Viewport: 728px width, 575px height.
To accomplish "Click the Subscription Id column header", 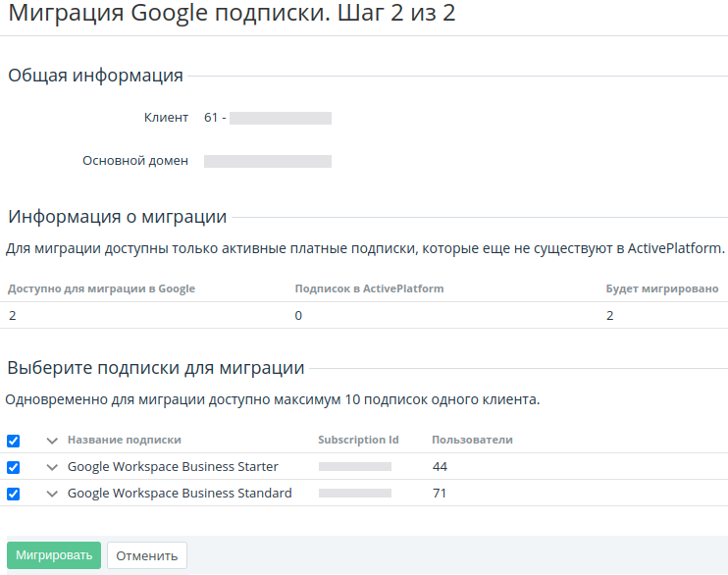I will coord(358,440).
